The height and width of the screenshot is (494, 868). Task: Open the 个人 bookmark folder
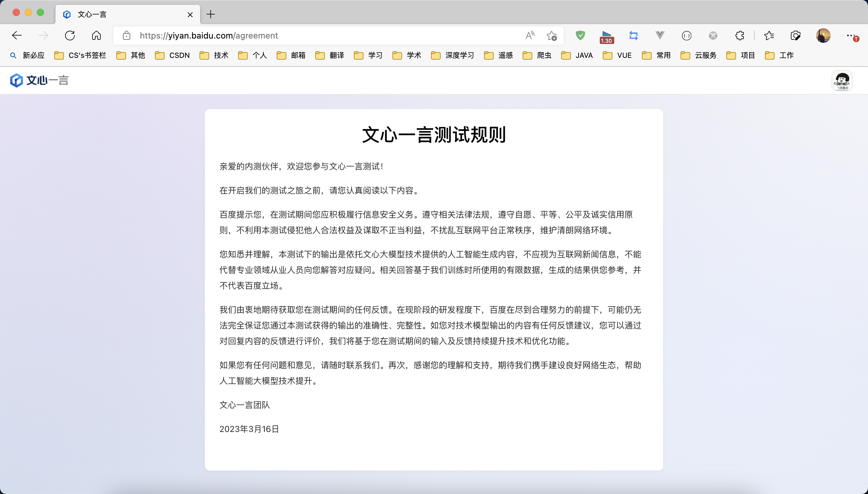coord(253,55)
